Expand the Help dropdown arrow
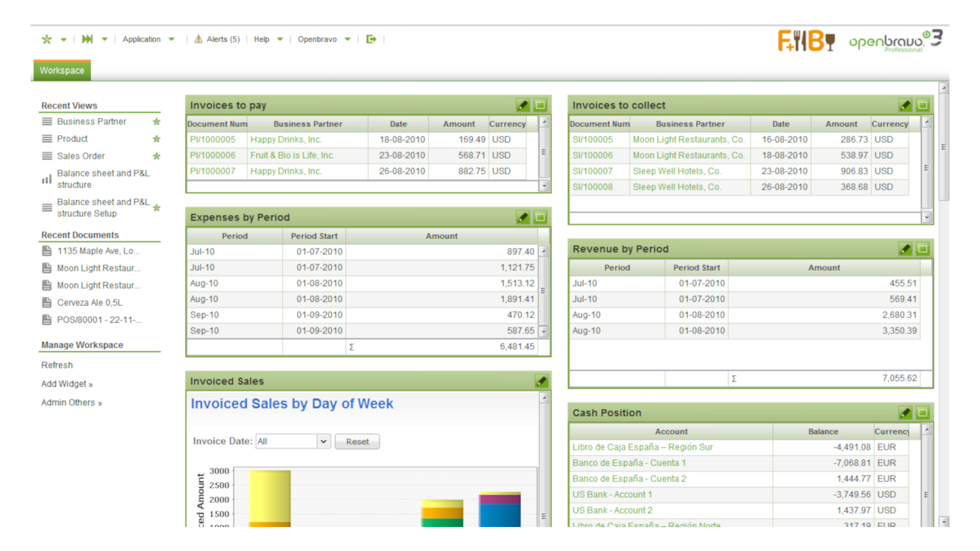The width and height of the screenshot is (980, 551). click(279, 39)
